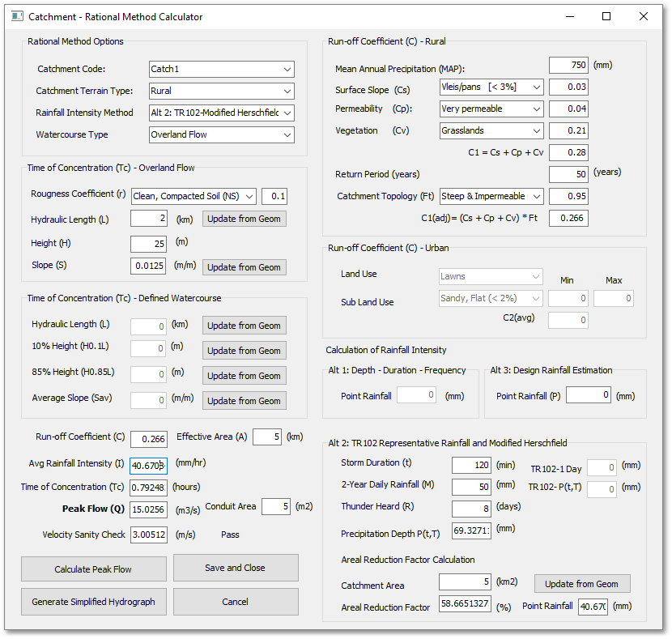Click the 2-Year Daily Rainfall (M) field
The image size is (672, 639).
point(471,488)
